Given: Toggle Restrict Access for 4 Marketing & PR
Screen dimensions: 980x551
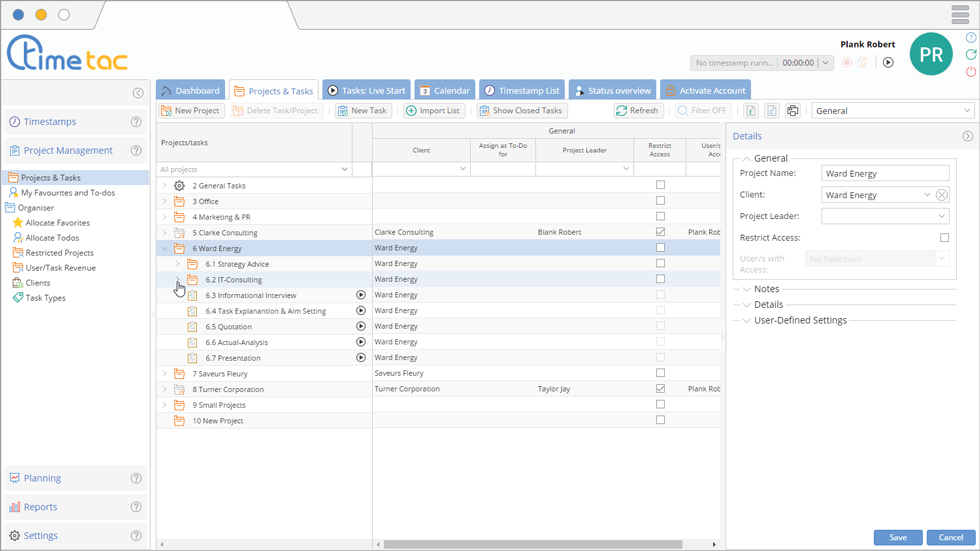Looking at the screenshot, I should click(660, 216).
